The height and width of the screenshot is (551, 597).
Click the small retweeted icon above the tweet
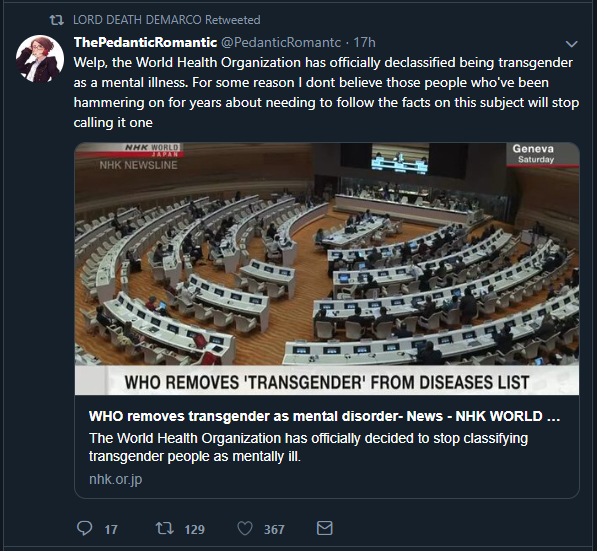57,20
